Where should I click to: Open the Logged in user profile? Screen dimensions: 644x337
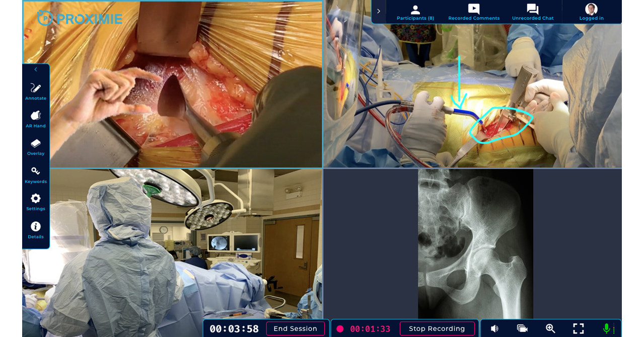(x=591, y=12)
